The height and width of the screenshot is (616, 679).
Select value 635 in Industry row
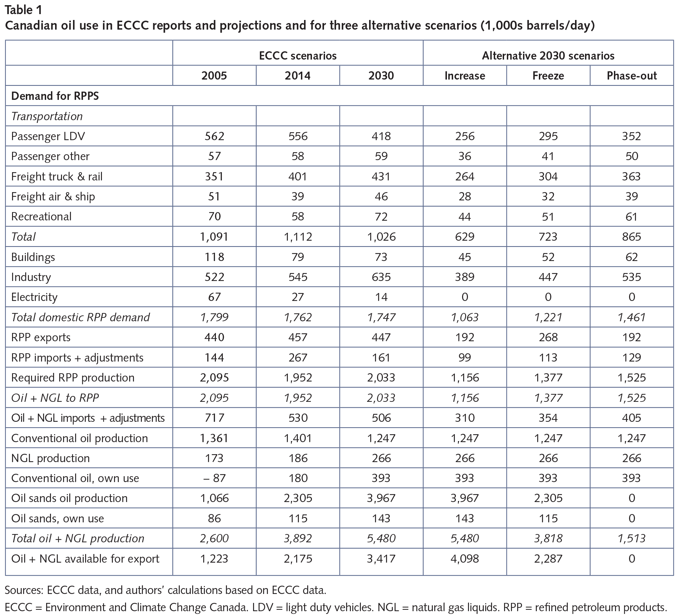381,277
